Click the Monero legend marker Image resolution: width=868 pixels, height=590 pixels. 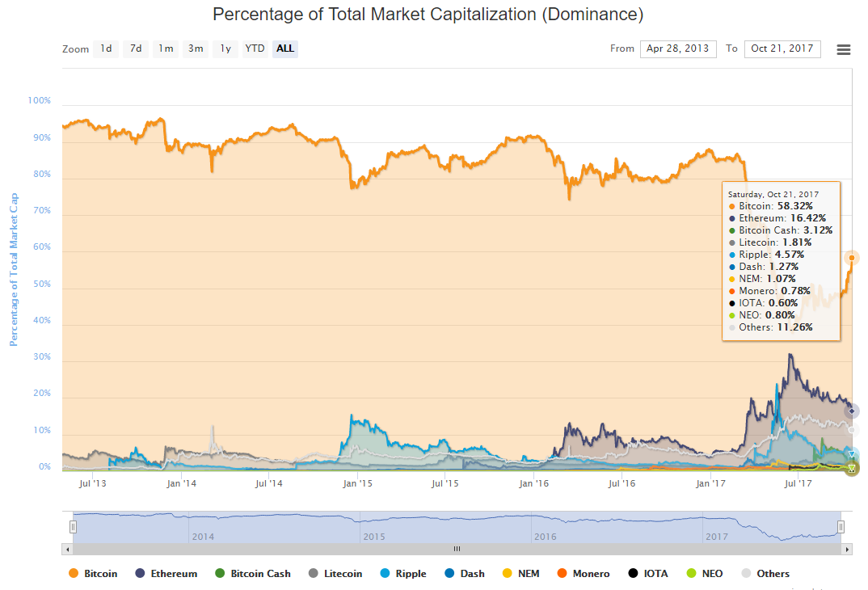(x=563, y=574)
